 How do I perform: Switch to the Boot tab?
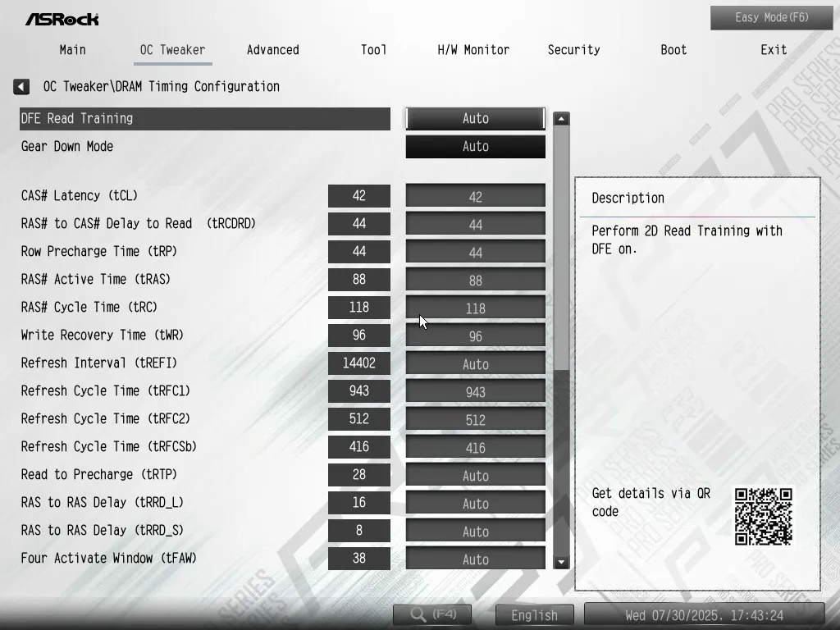673,50
